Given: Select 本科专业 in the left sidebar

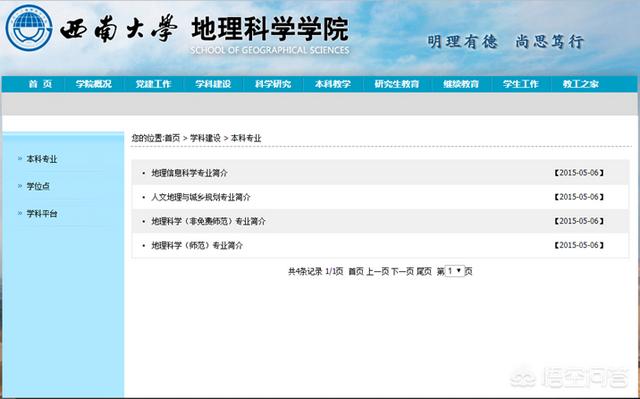Looking at the screenshot, I should 42,159.
